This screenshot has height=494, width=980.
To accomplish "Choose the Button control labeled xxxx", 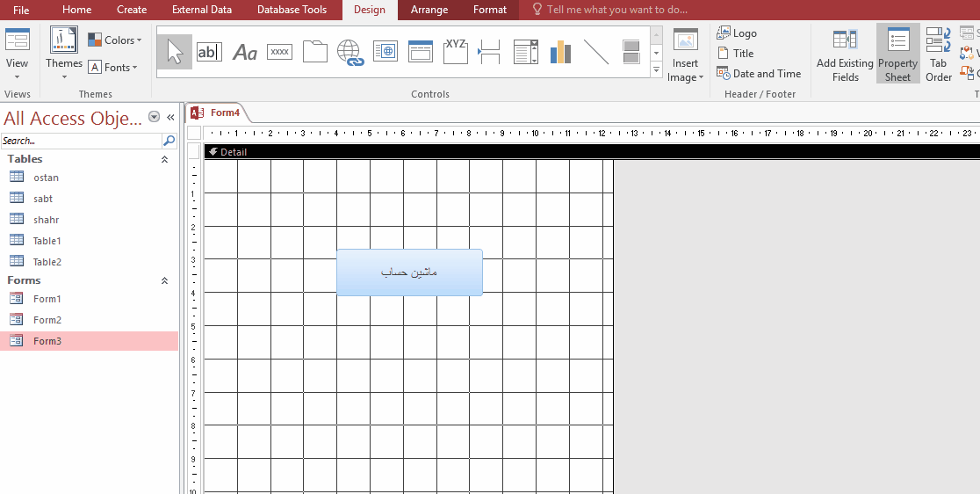I will coord(279,52).
